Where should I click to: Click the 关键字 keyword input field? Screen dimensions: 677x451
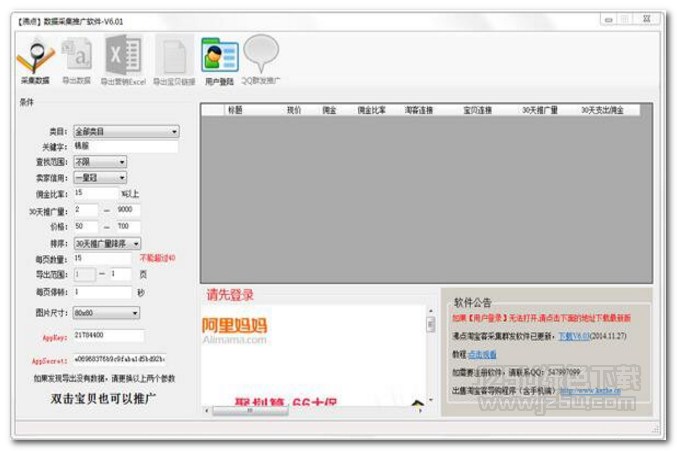coord(125,146)
